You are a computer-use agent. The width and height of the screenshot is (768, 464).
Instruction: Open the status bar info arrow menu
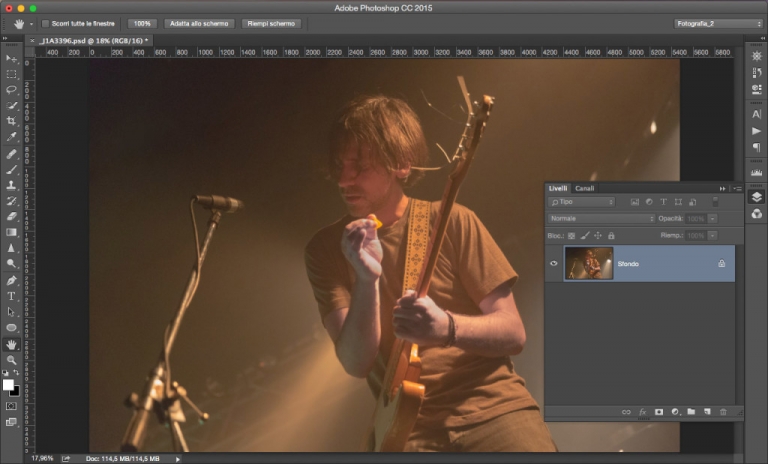coord(178,459)
